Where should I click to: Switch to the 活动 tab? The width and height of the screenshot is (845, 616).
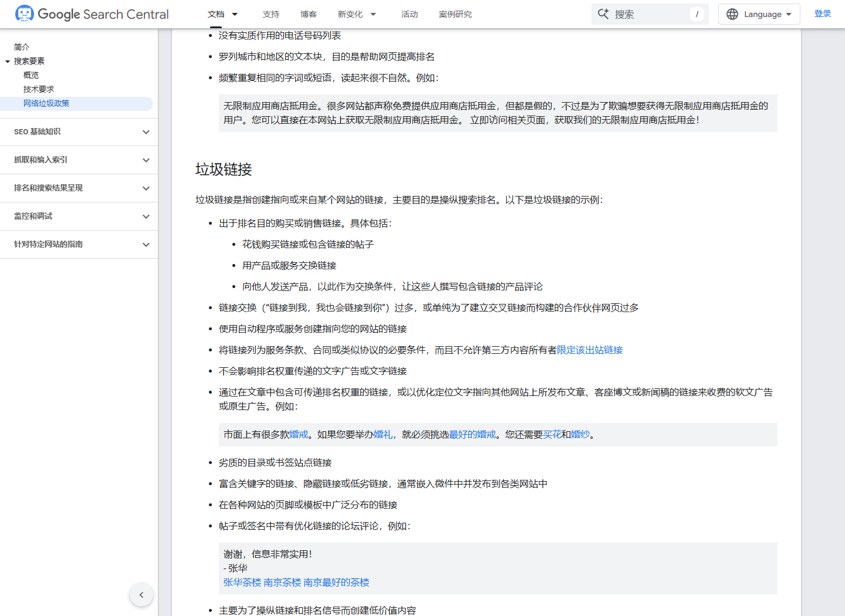tap(410, 14)
